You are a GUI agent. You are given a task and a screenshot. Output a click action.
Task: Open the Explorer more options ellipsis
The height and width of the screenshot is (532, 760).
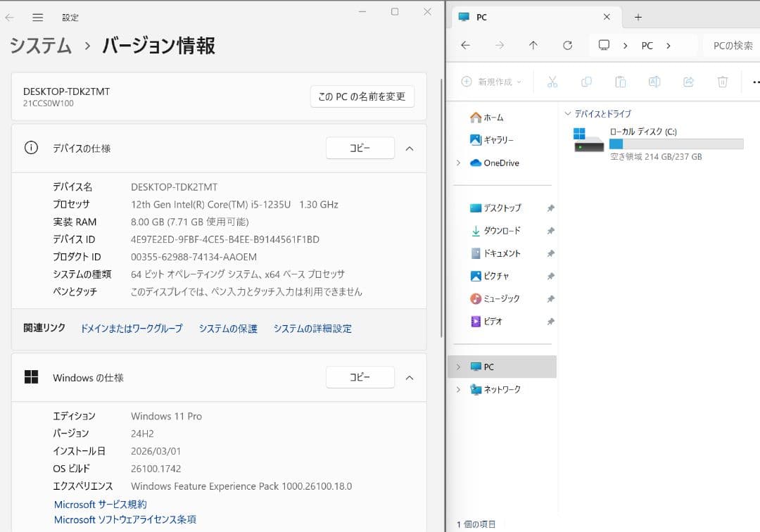point(756,82)
